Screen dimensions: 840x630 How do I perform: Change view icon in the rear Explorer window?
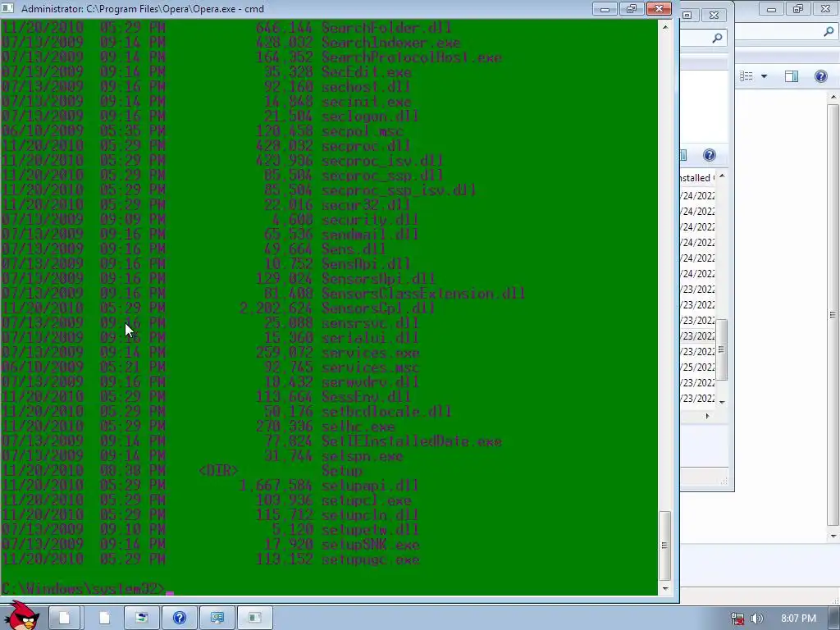click(x=746, y=76)
